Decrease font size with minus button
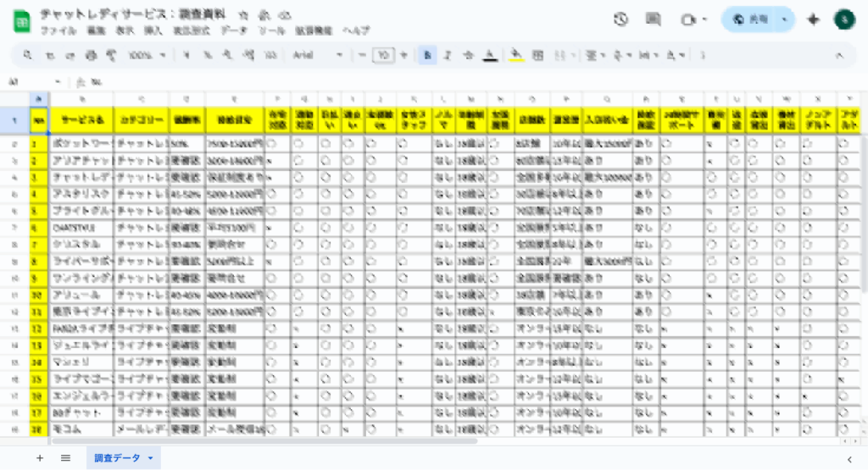868x470 pixels. (x=362, y=55)
